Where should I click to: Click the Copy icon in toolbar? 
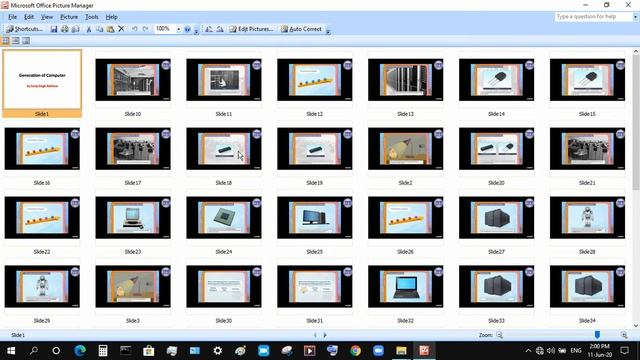point(100,29)
